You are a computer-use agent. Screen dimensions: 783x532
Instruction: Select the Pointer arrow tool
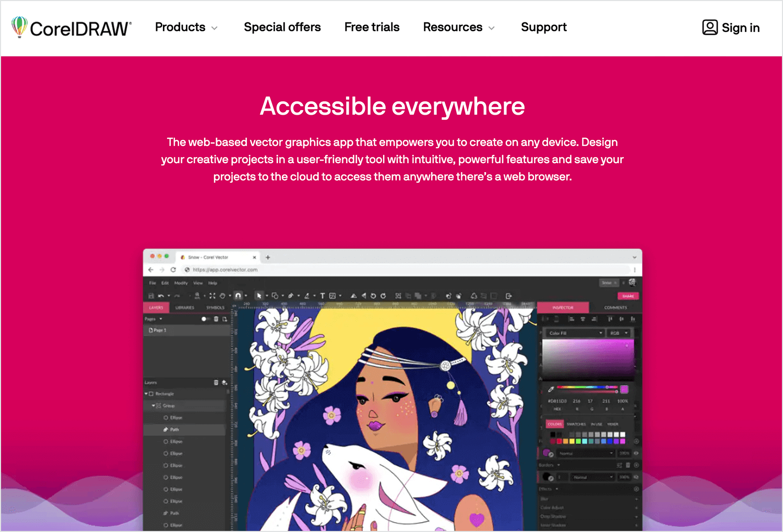pyautogui.click(x=259, y=296)
